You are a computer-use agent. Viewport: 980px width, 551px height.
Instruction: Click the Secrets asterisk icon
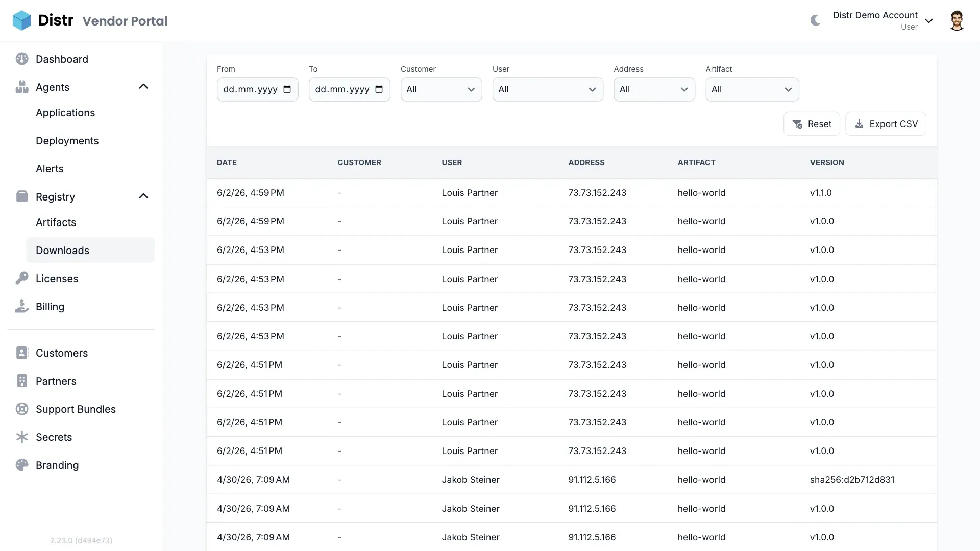[x=22, y=437]
